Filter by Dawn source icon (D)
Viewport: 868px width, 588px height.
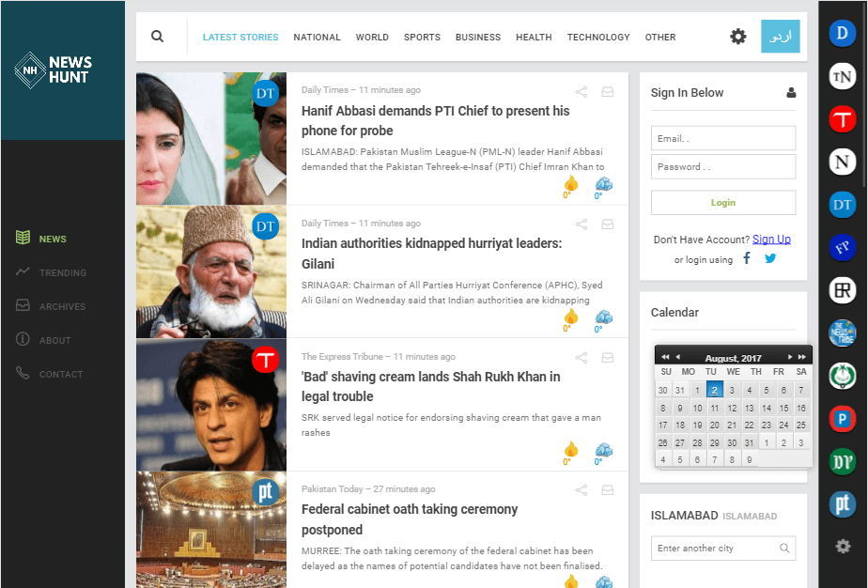pos(842,33)
